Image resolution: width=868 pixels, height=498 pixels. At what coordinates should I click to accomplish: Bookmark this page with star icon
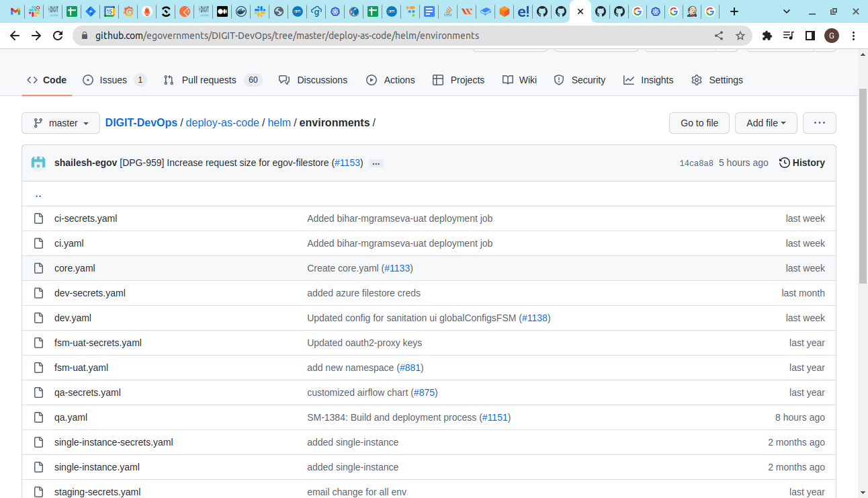pyautogui.click(x=740, y=36)
